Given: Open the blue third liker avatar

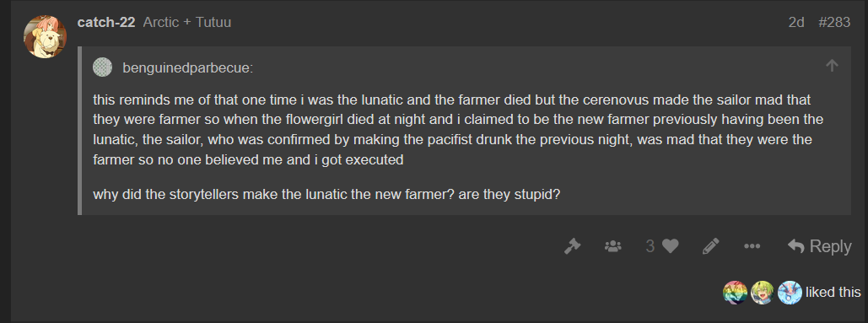Looking at the screenshot, I should pos(790,292).
